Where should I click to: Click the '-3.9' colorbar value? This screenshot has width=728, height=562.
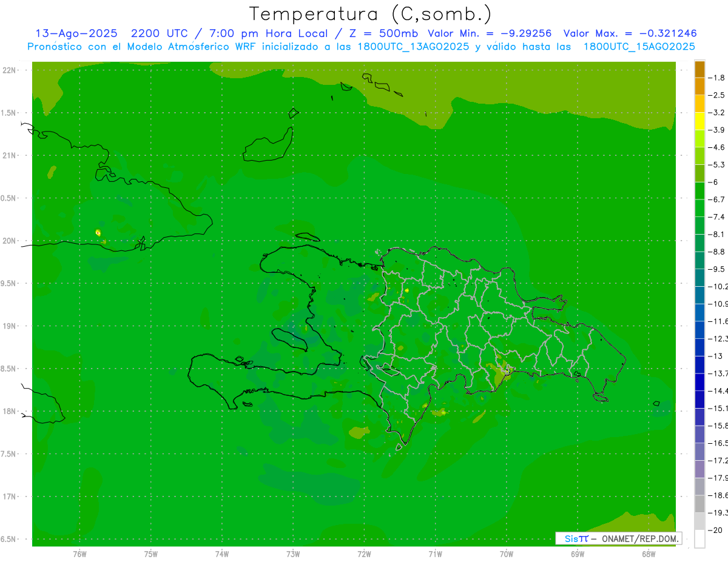point(718,130)
